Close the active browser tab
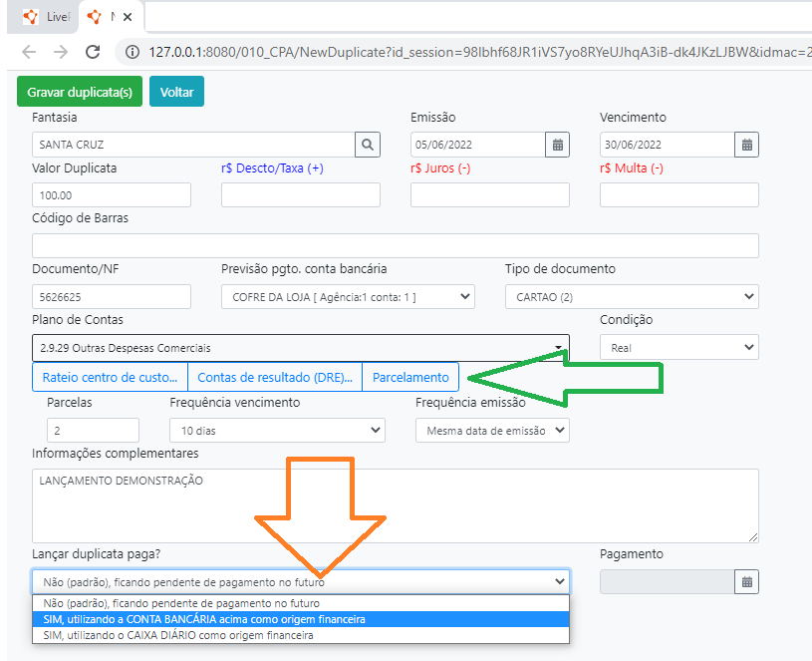This screenshot has width=812, height=661. 129,17
